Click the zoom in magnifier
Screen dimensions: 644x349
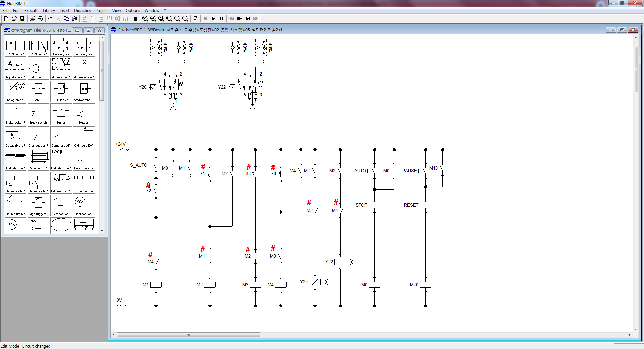point(177,19)
